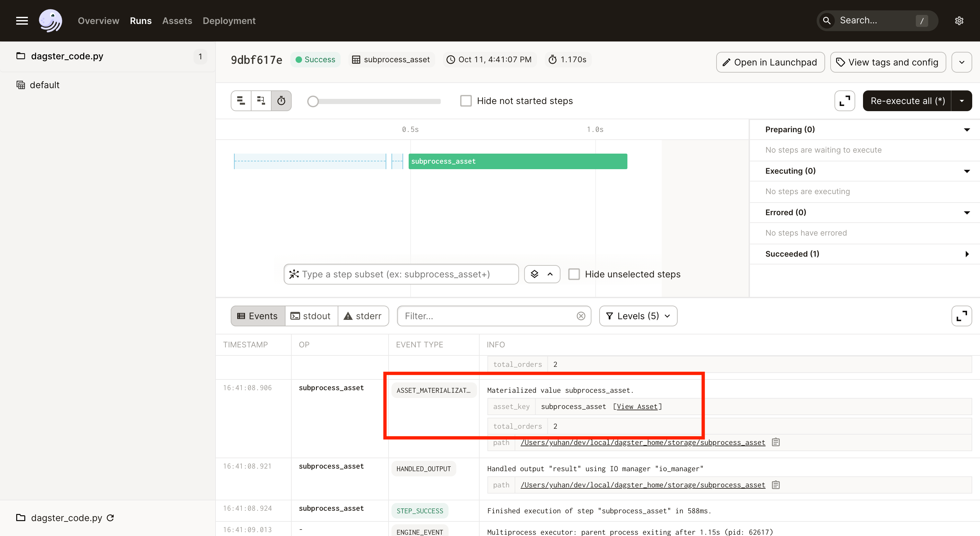Copy the subprocess_asset storage path
Screen dimensions: 980x536
[x=776, y=442]
